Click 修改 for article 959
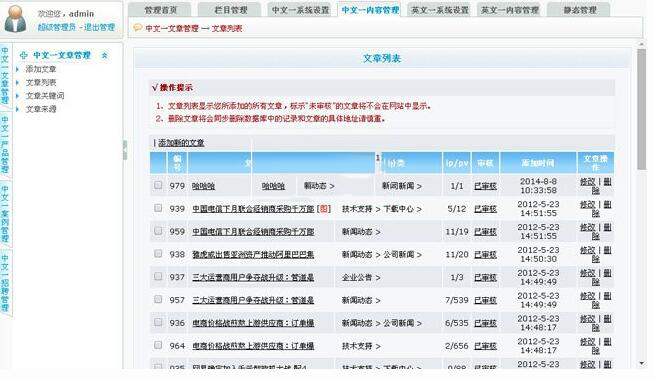Viewport: 654px width, 380px height. pos(587,228)
